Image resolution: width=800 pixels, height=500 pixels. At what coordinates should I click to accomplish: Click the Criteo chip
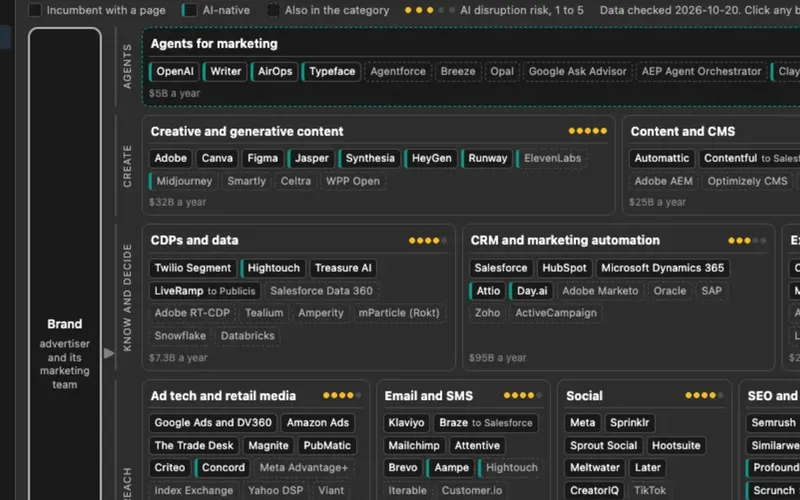pyautogui.click(x=170, y=468)
